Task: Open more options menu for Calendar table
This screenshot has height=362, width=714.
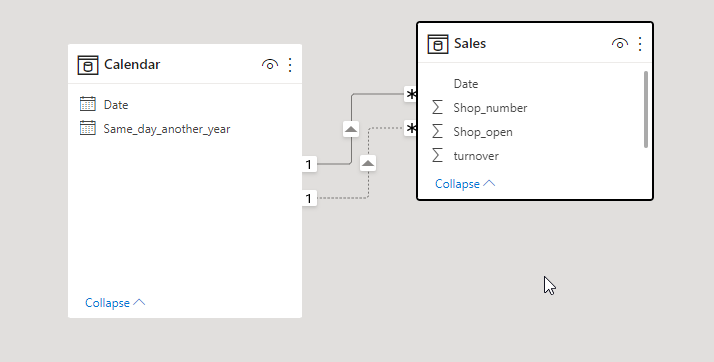Action: point(290,65)
